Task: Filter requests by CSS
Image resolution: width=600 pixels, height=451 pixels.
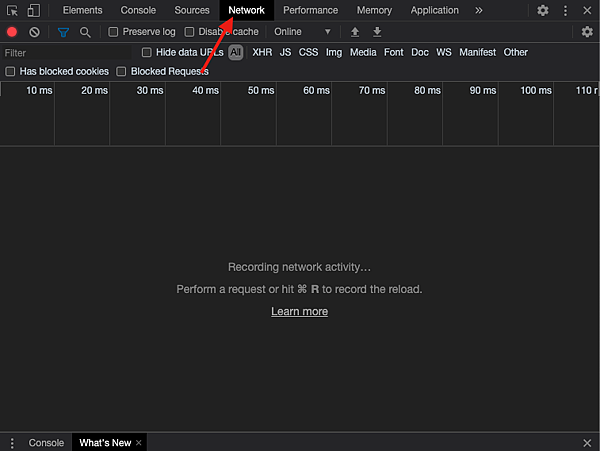Action: pyautogui.click(x=308, y=52)
